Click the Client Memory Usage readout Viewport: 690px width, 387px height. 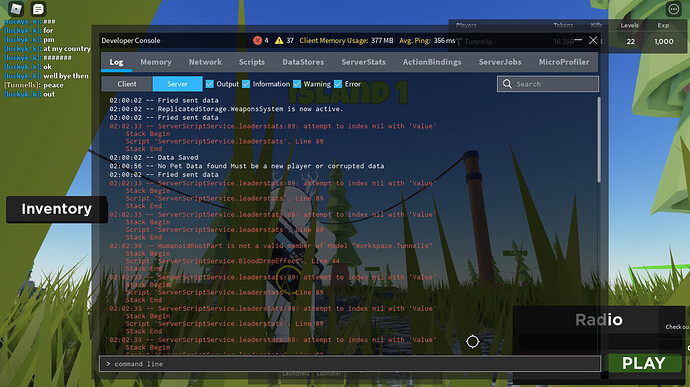(346, 41)
